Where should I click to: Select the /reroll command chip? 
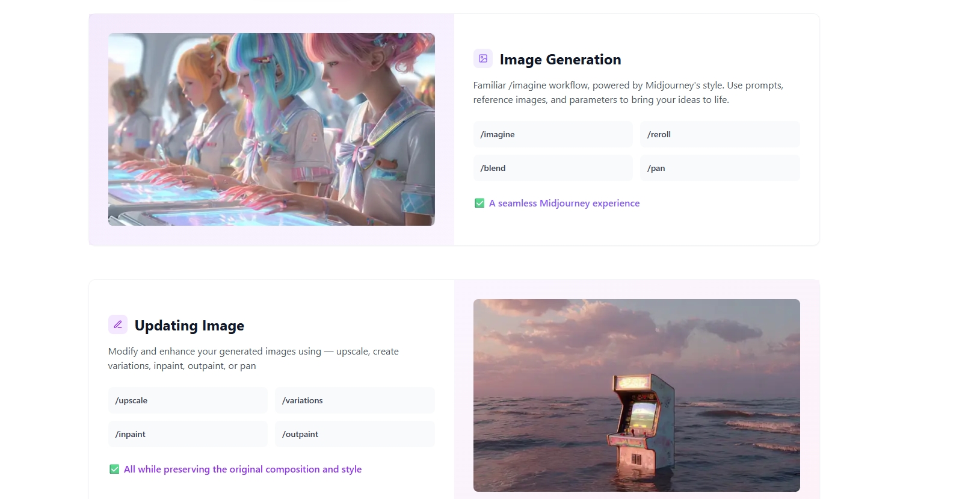(x=720, y=134)
